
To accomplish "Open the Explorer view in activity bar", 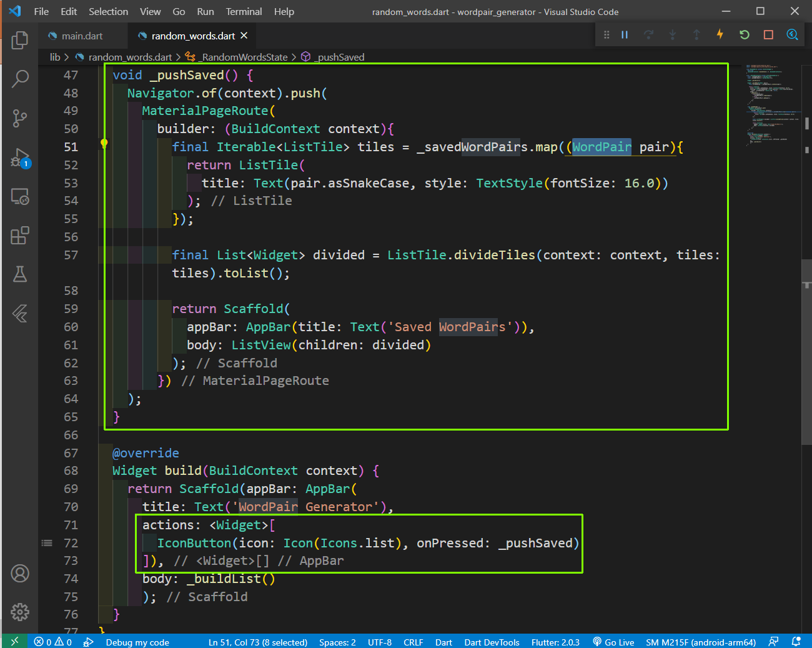I will click(x=20, y=40).
